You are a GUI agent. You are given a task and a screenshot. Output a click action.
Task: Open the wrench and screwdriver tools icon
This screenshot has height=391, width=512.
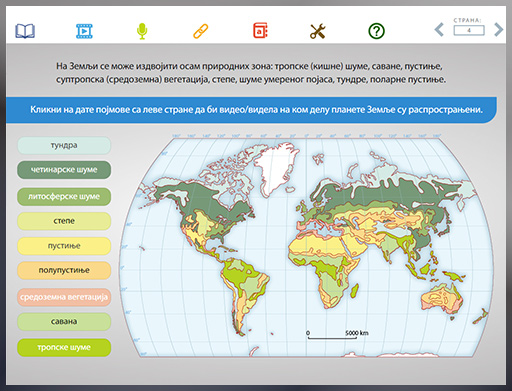[x=318, y=31]
